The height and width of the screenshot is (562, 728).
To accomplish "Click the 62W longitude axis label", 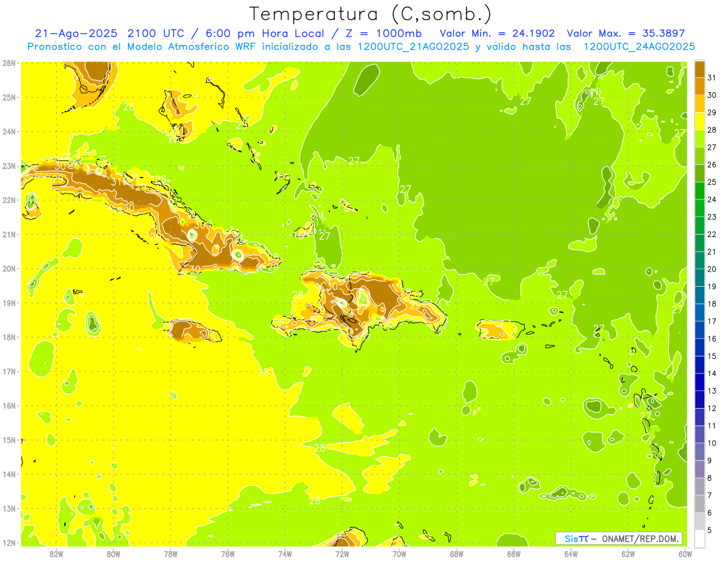I will [628, 554].
